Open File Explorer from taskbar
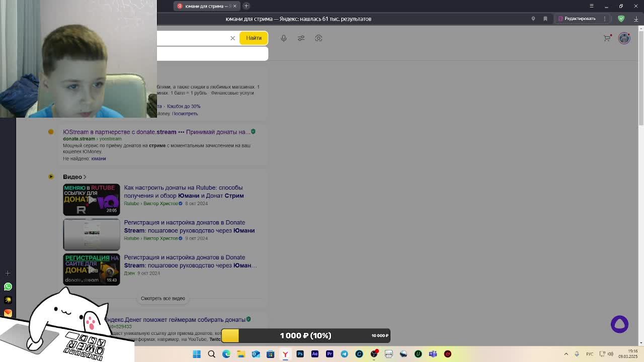This screenshot has height=362, width=644. pyautogui.click(x=241, y=354)
